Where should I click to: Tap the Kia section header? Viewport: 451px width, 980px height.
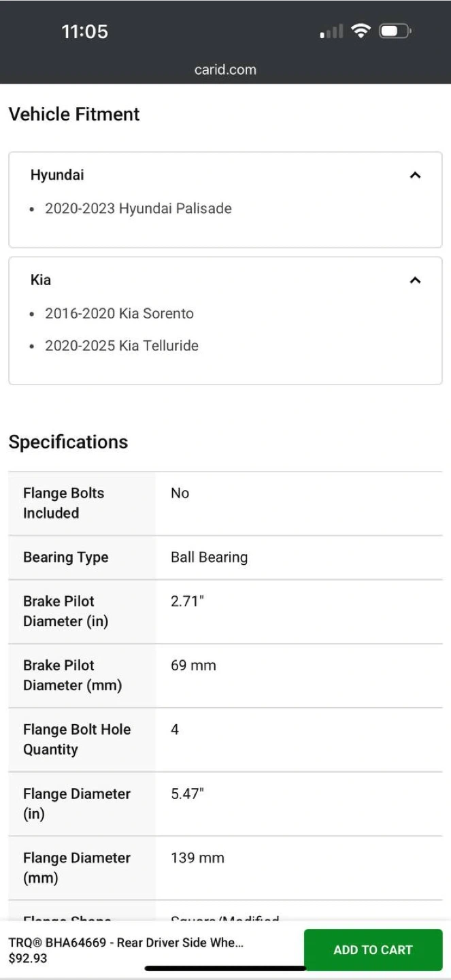41,280
